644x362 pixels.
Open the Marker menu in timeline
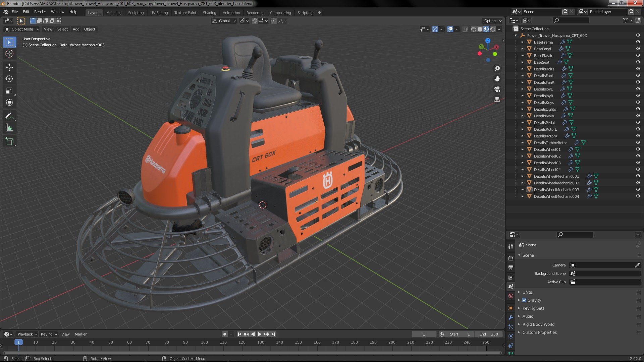pos(80,334)
